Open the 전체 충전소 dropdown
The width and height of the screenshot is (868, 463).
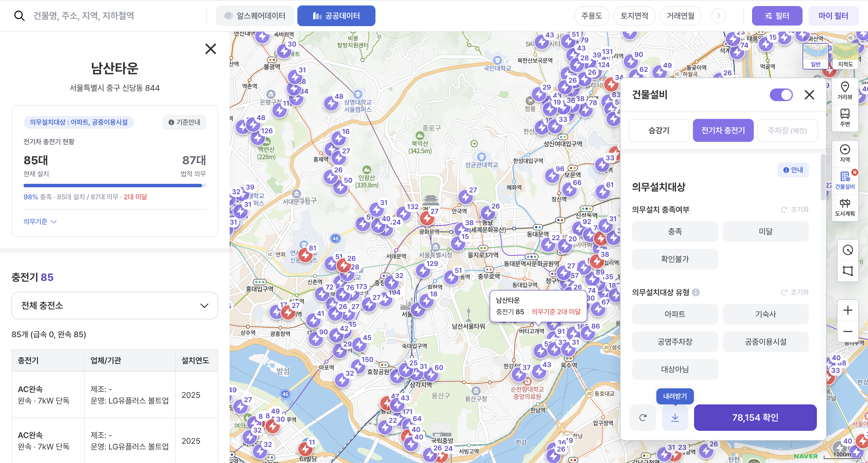click(x=115, y=306)
